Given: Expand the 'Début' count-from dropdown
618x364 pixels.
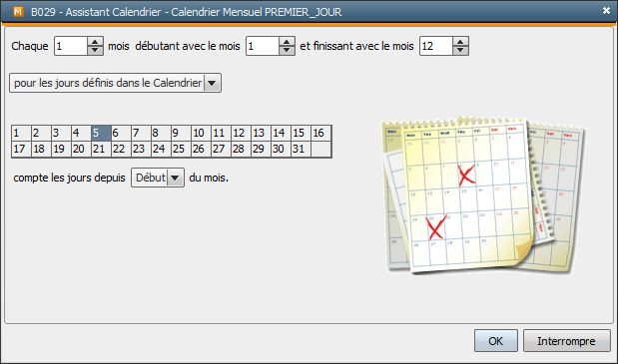Looking at the screenshot, I should coord(158,178).
